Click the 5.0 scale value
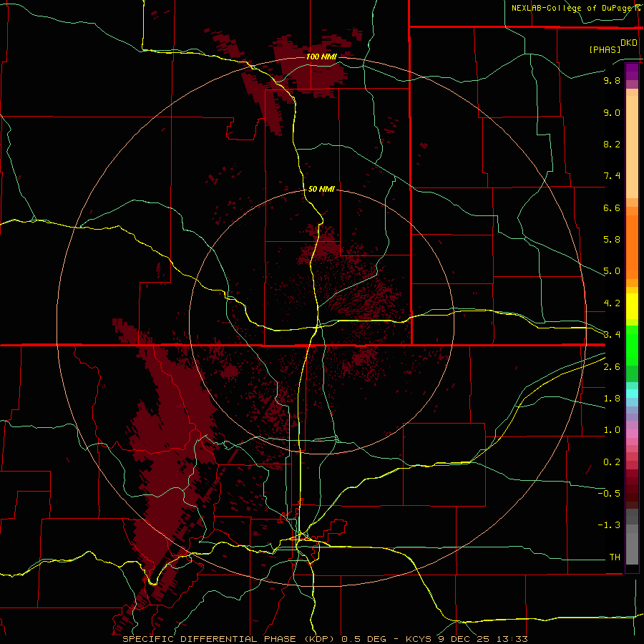 (x=612, y=271)
